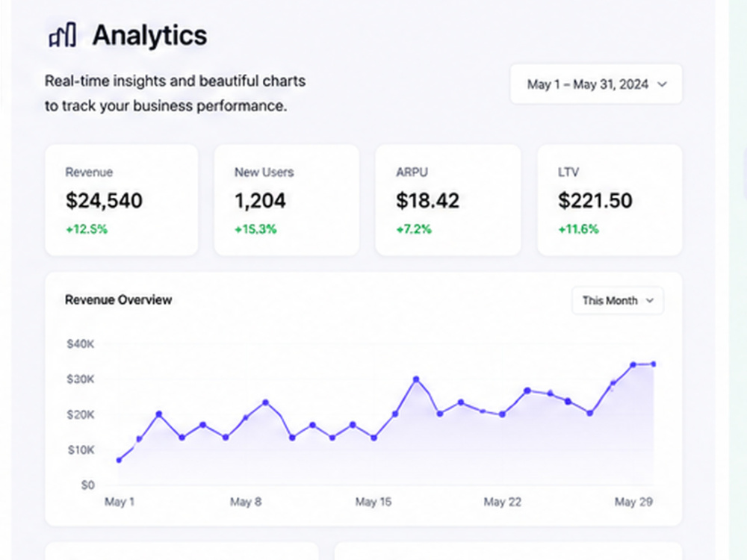Expand the This Month period dropdown
This screenshot has height=560, width=747.
click(x=618, y=300)
